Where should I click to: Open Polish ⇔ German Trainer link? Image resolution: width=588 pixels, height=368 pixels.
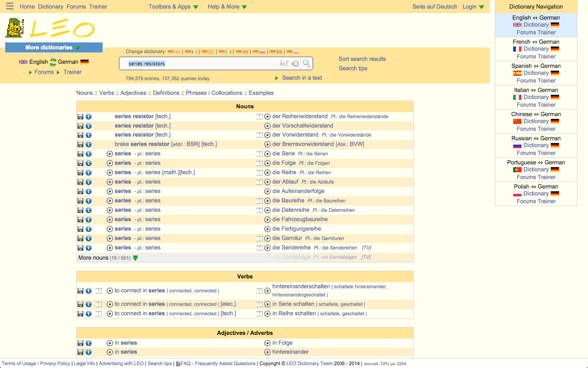(x=547, y=201)
